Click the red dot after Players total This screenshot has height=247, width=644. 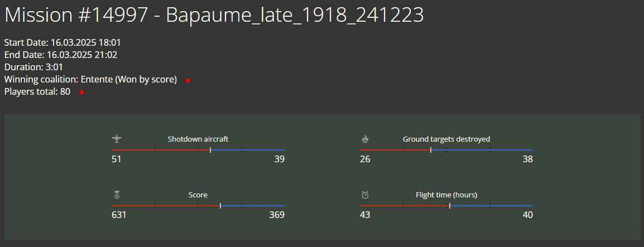(x=81, y=93)
